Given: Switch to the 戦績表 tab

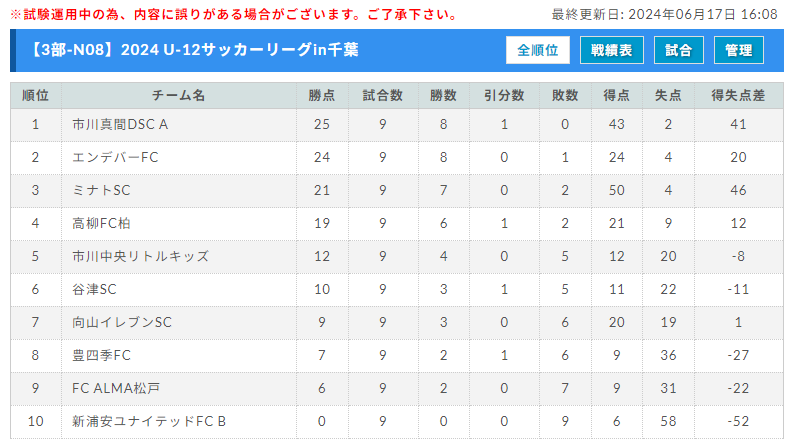Looking at the screenshot, I should (x=611, y=50).
